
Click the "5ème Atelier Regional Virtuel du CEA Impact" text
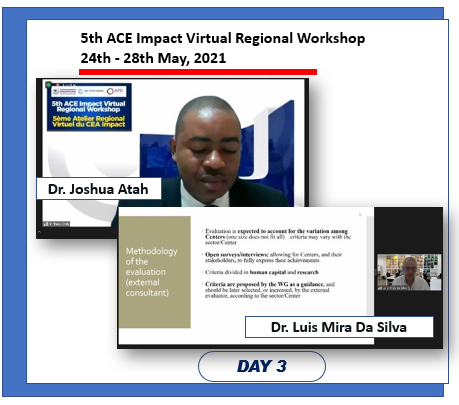(89, 121)
